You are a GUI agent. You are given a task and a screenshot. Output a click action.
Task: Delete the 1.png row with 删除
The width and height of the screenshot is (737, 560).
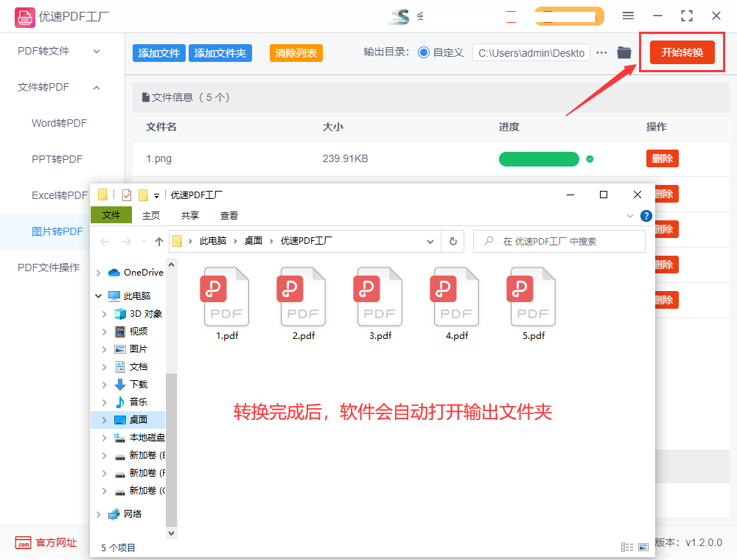click(663, 159)
